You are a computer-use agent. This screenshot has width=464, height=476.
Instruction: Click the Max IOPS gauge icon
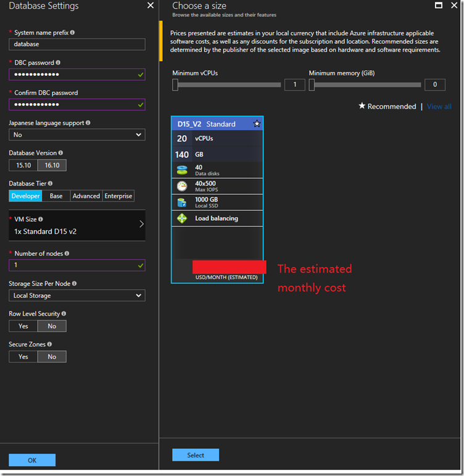coord(182,186)
